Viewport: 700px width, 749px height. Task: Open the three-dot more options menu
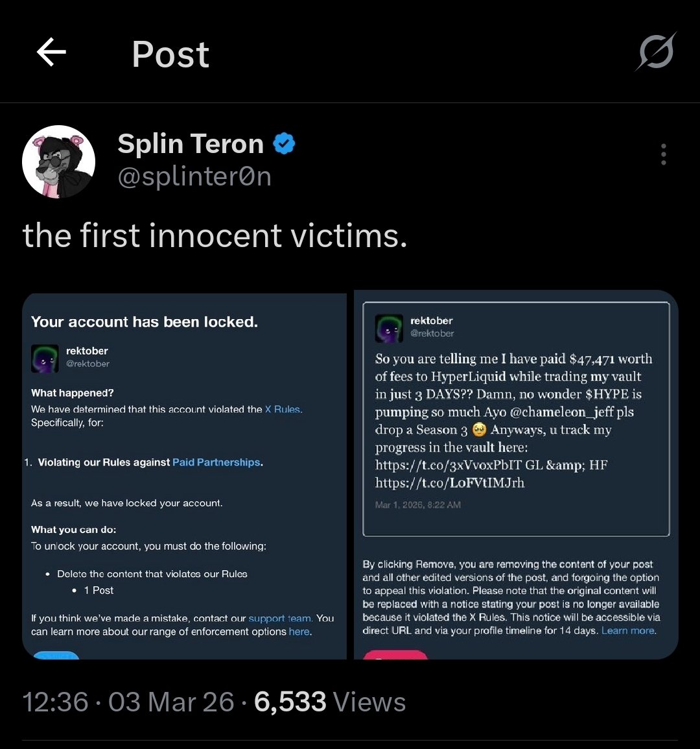(x=663, y=154)
